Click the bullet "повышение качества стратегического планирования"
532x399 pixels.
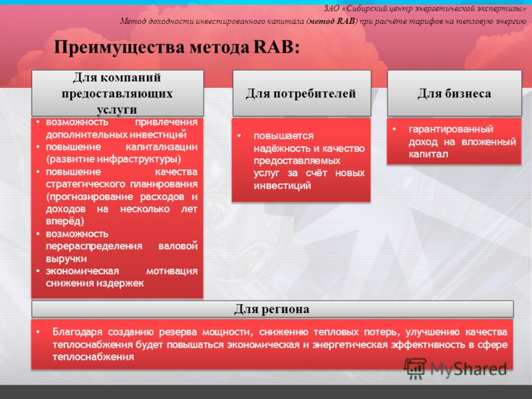coord(122,196)
